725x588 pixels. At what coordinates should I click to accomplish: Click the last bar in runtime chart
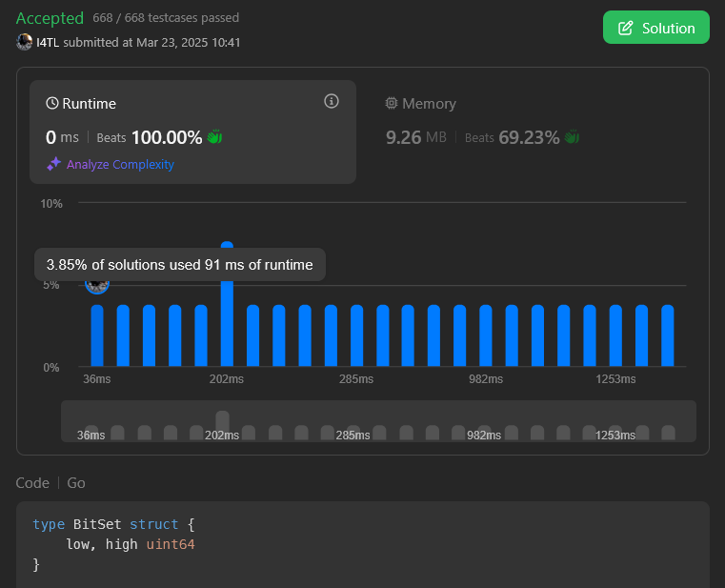(x=668, y=335)
